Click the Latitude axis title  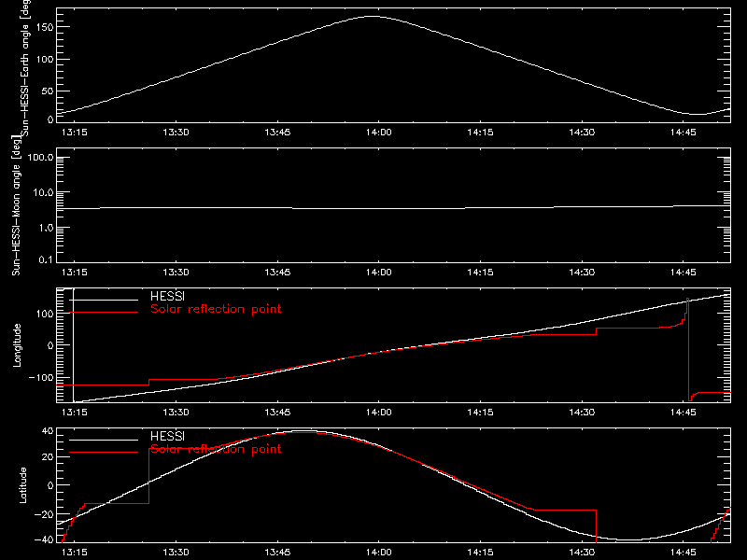[x=22, y=484]
